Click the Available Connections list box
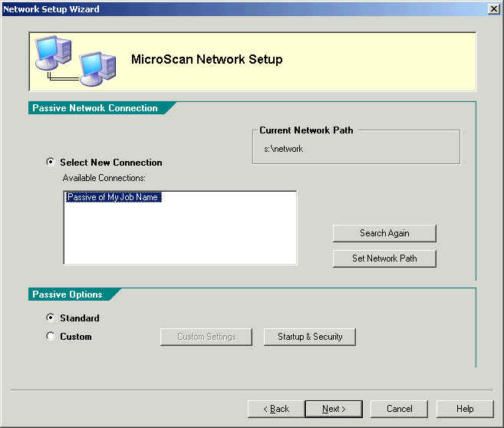Viewport: 504px width, 428px height. (180, 228)
